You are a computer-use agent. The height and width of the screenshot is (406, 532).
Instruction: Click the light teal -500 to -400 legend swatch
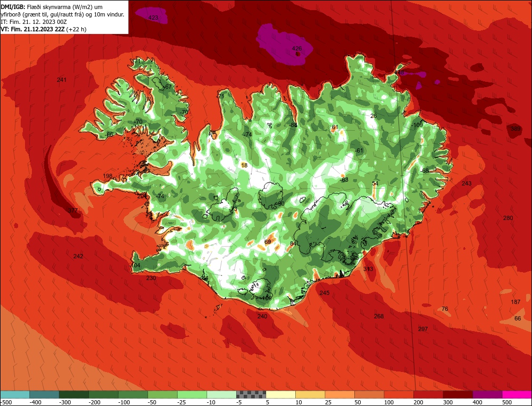15,394
